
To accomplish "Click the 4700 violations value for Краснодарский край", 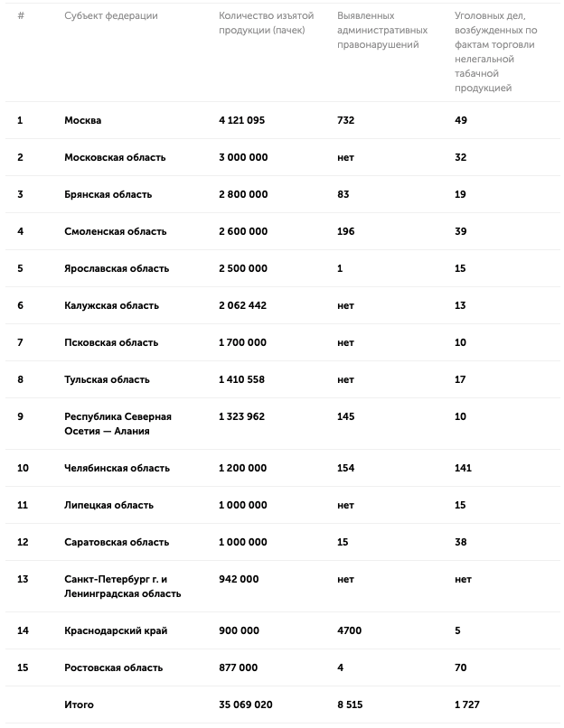I will tap(350, 630).
